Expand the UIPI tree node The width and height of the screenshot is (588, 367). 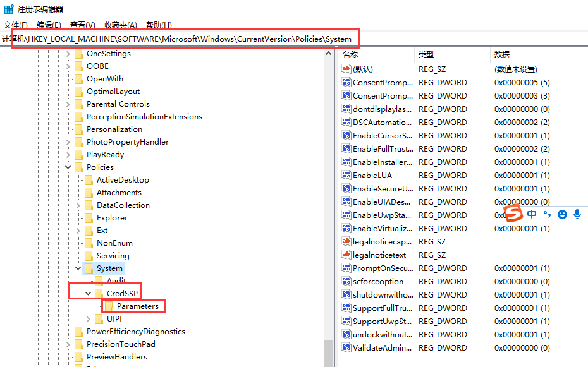(x=89, y=319)
